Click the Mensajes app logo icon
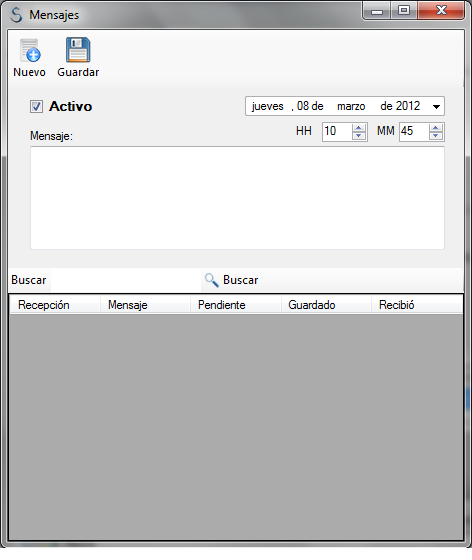Screen dimensions: 472x560 pos(16,15)
